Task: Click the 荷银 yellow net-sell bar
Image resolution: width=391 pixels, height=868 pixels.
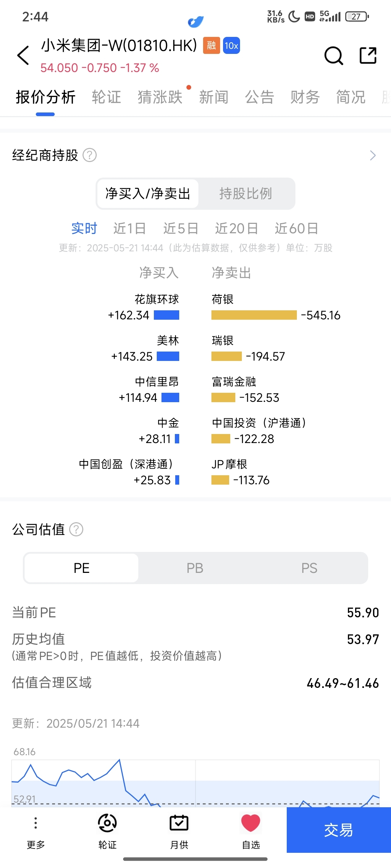Action: point(254,315)
